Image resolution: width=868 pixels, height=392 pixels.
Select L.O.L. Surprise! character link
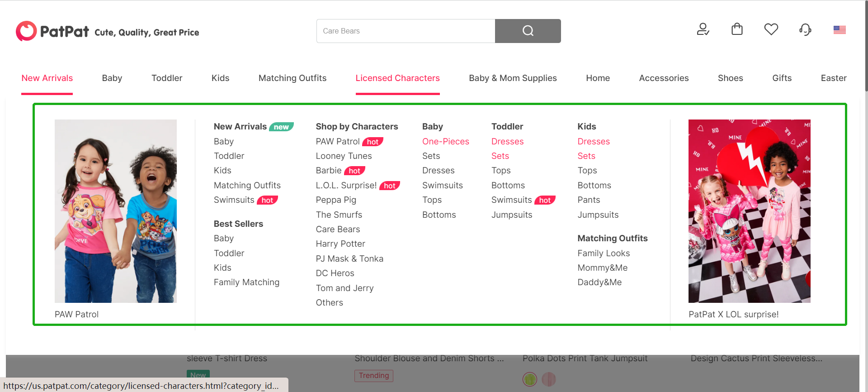click(x=346, y=185)
